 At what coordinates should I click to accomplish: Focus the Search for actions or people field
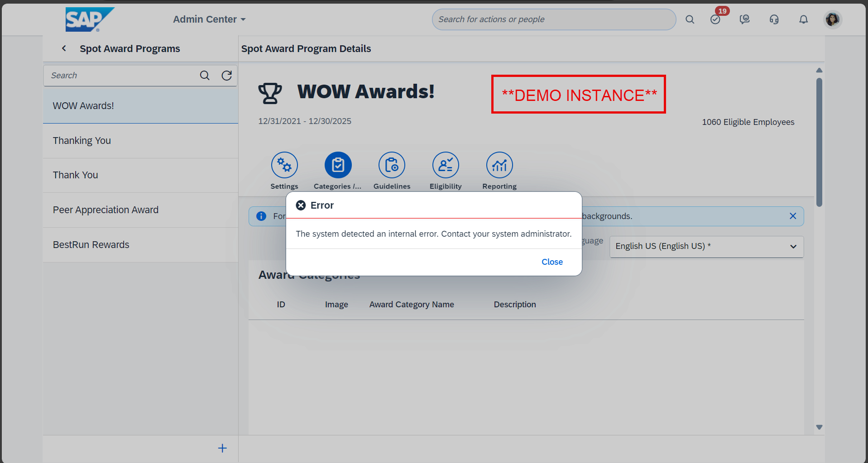click(x=554, y=19)
